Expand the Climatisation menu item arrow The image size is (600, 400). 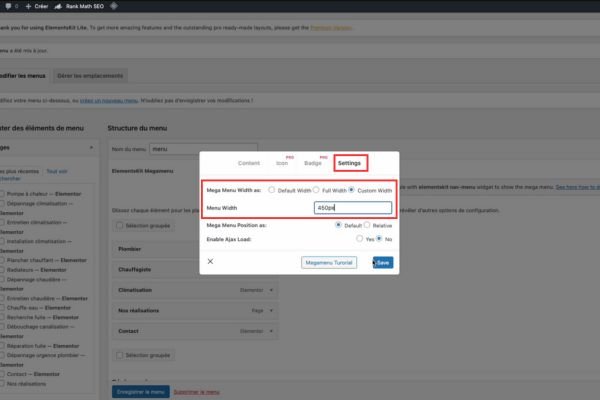point(272,291)
